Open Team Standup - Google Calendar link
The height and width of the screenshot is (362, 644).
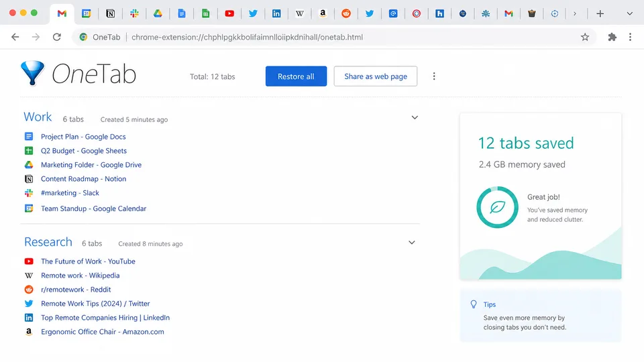tap(94, 208)
